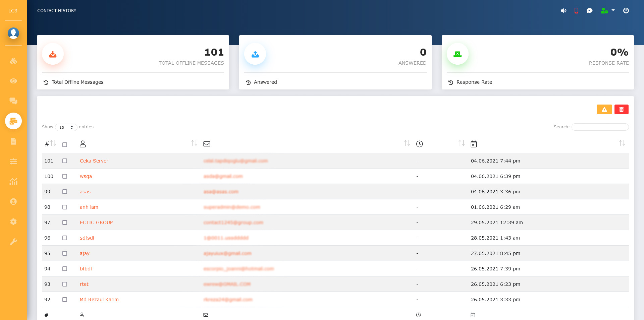The width and height of the screenshot is (644, 320).
Task: Click the speaker sound icon in header
Action: pyautogui.click(x=563, y=11)
